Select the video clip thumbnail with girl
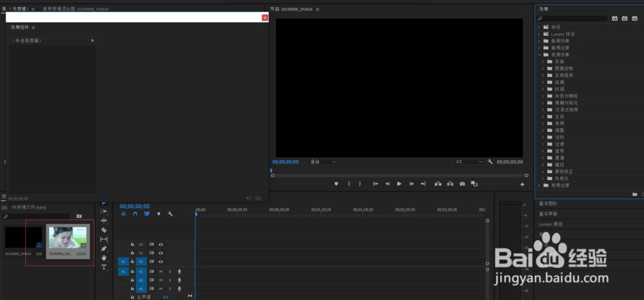 point(68,238)
